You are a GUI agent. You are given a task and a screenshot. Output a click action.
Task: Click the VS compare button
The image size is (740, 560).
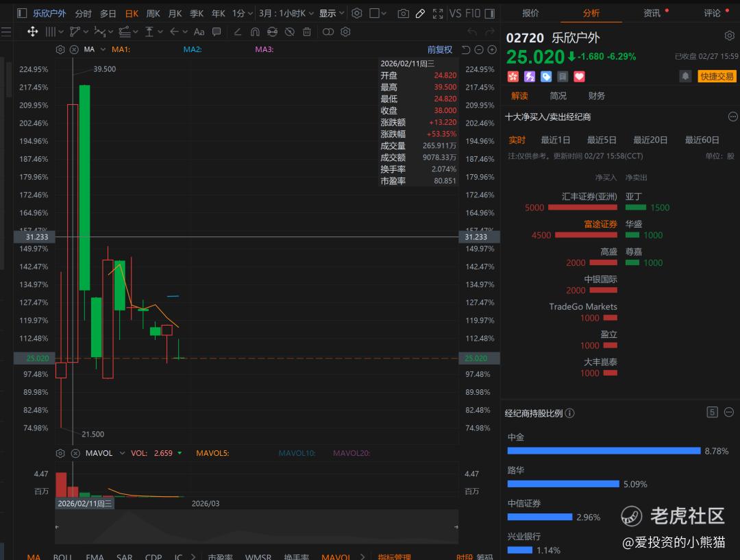[x=456, y=13]
